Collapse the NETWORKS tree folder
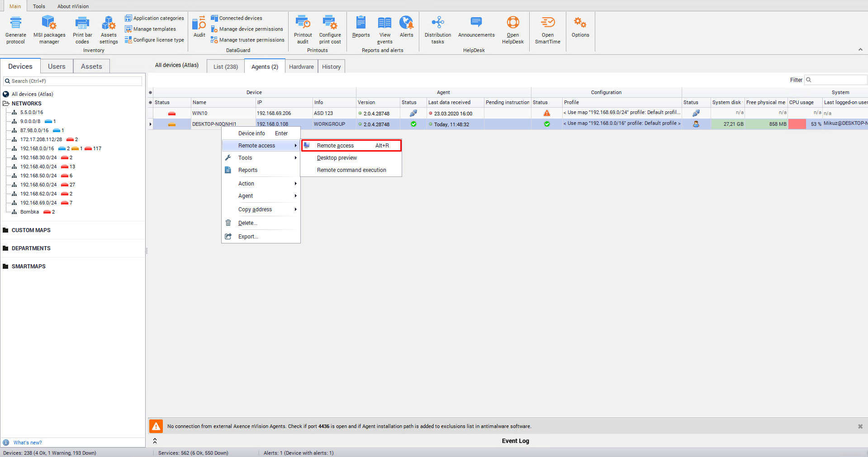The height and width of the screenshot is (457, 868). (6, 104)
